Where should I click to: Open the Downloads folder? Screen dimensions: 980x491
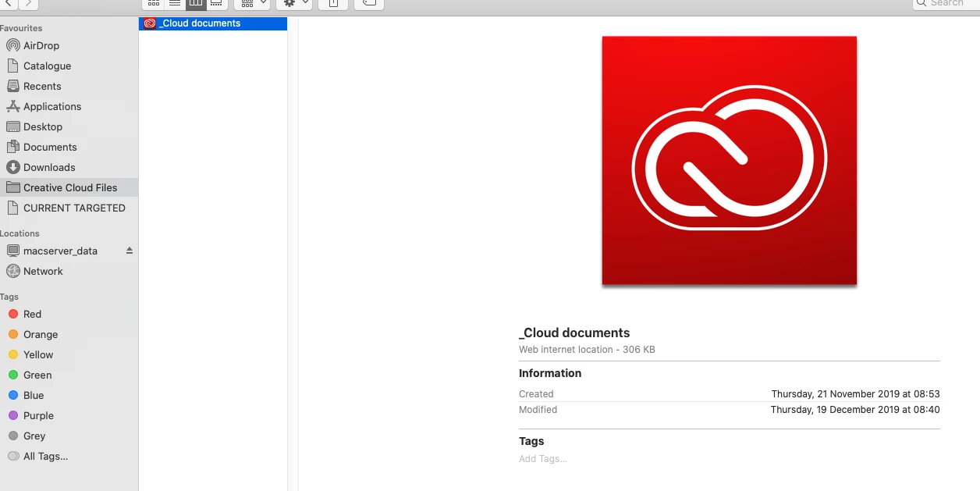point(69,167)
